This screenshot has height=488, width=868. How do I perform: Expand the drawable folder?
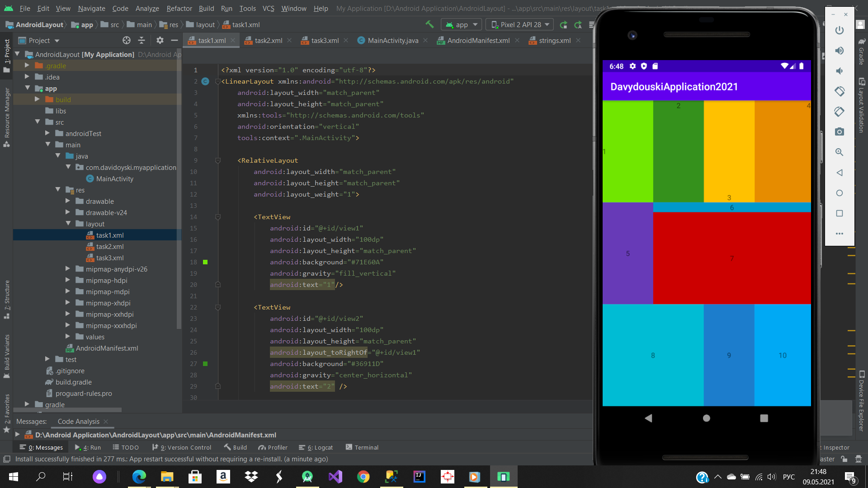[x=68, y=201]
